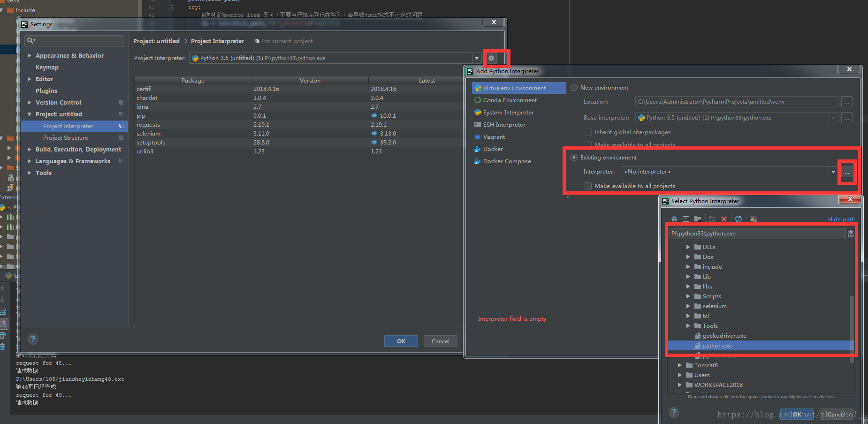Click the Hide path link
This screenshot has height=424, width=868.
[841, 220]
